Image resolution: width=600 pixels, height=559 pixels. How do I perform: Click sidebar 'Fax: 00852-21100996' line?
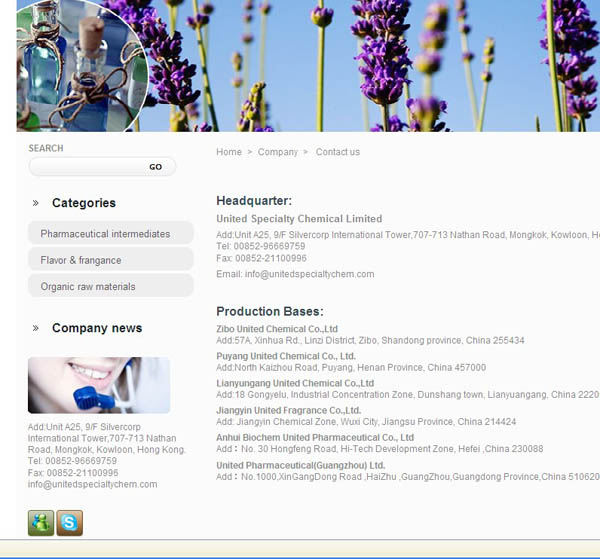coord(73,473)
